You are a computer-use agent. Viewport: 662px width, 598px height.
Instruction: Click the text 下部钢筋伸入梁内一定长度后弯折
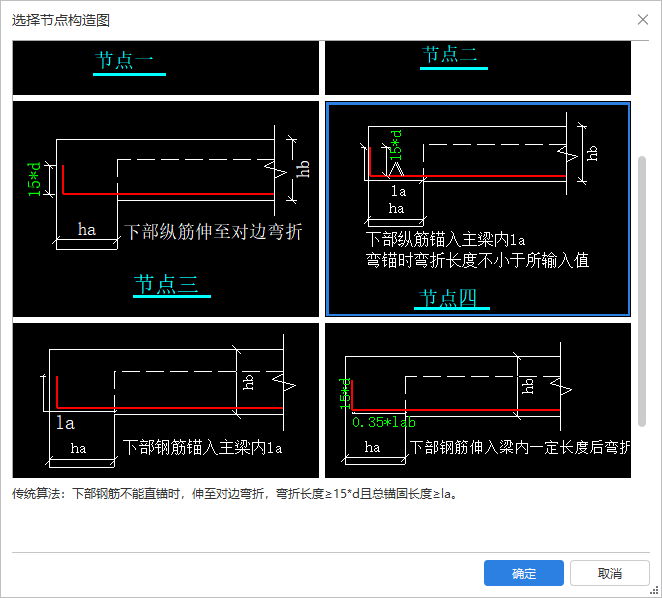pyautogui.click(x=520, y=447)
